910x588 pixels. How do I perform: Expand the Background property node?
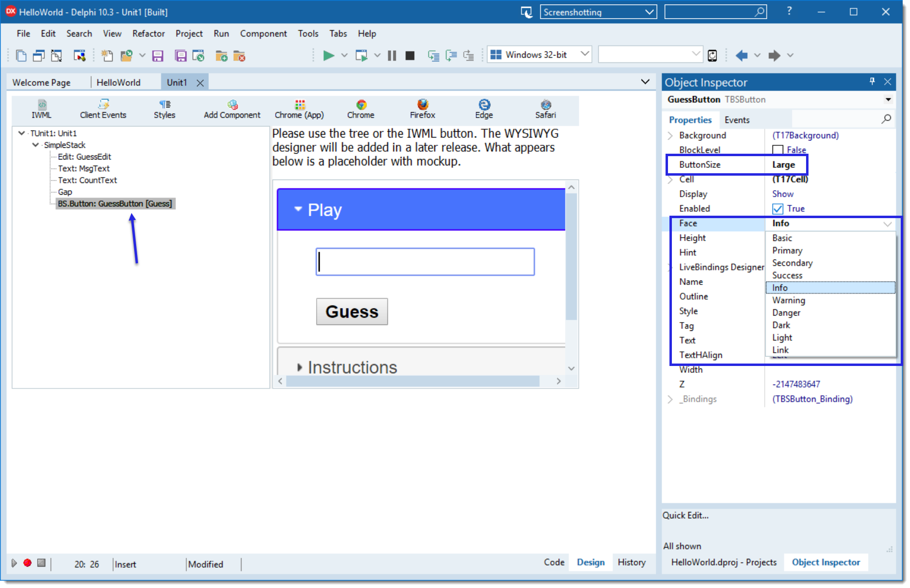click(670, 136)
